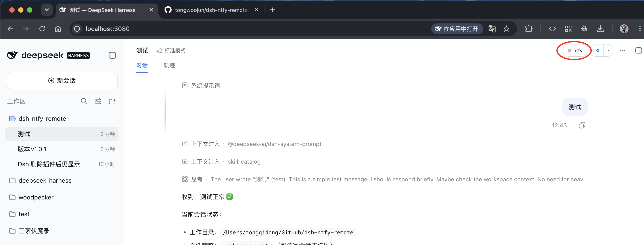Toggle the ntfy status button
Viewport: 644px width, 245px height.
point(575,50)
